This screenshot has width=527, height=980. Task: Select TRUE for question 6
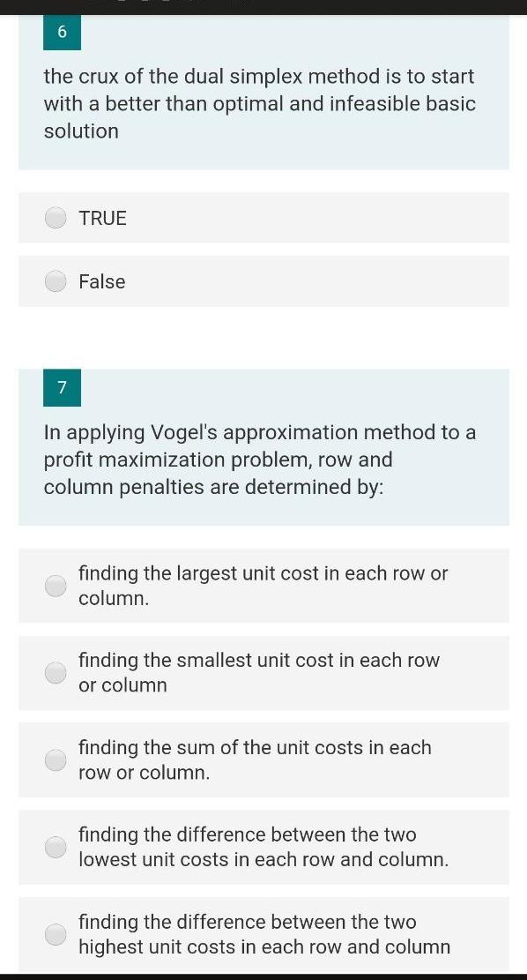tap(56, 218)
